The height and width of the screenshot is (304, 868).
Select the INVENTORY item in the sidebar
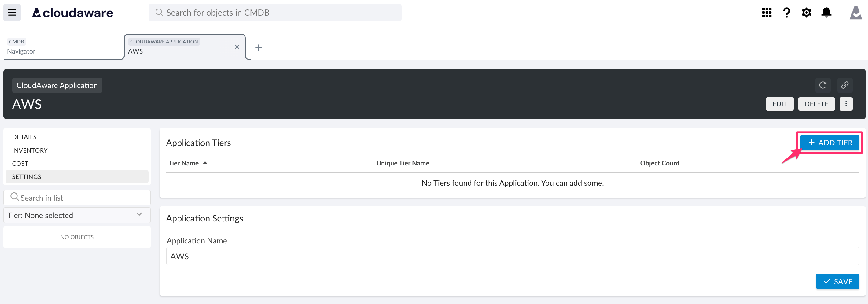(x=30, y=150)
